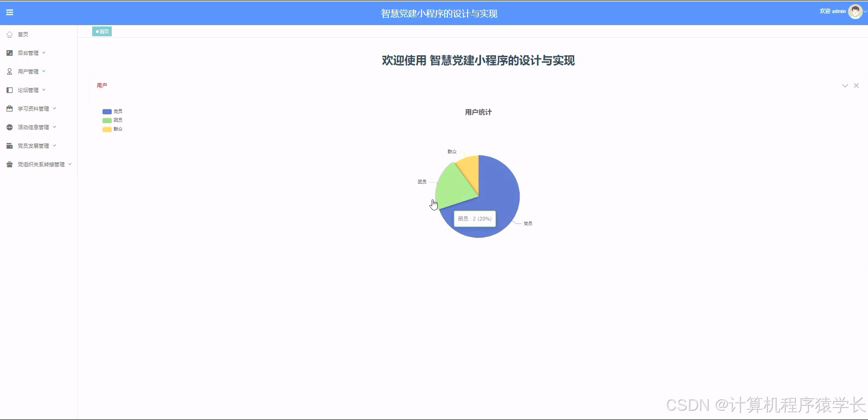Close the 用户 statistics panel with the X
868x420 pixels.
(856, 85)
